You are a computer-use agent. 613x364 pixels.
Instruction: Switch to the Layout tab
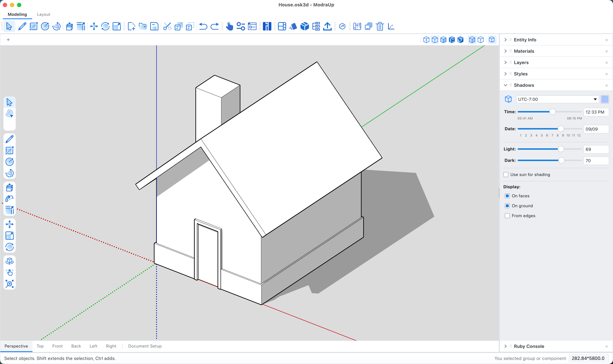pyautogui.click(x=43, y=15)
